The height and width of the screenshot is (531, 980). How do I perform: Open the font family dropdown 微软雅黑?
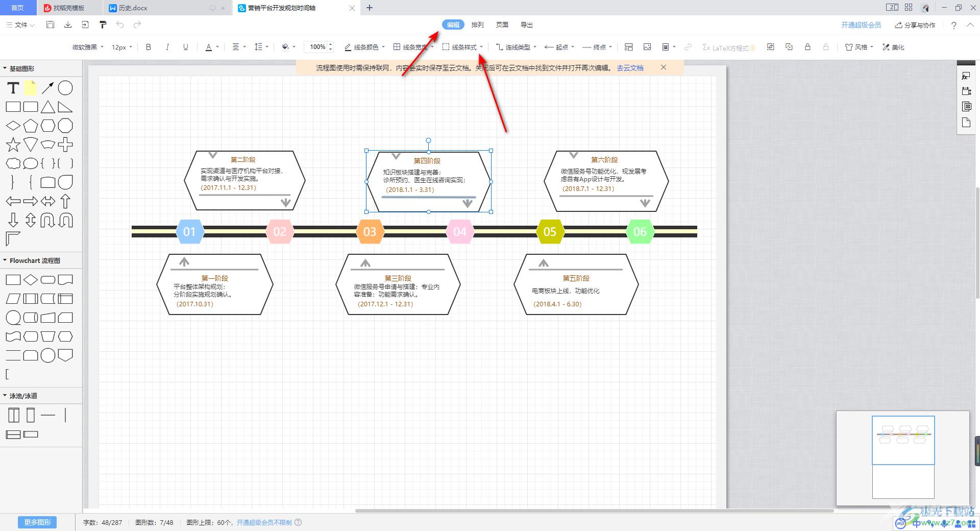[88, 47]
